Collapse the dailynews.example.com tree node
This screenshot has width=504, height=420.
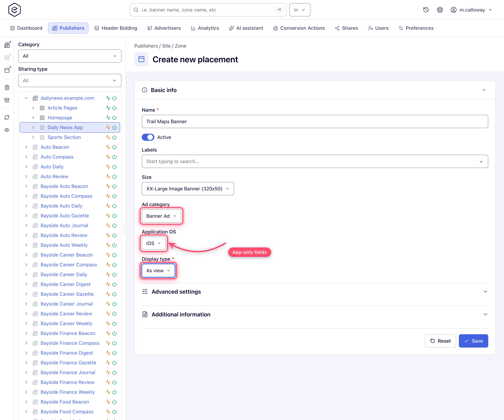pos(26,98)
